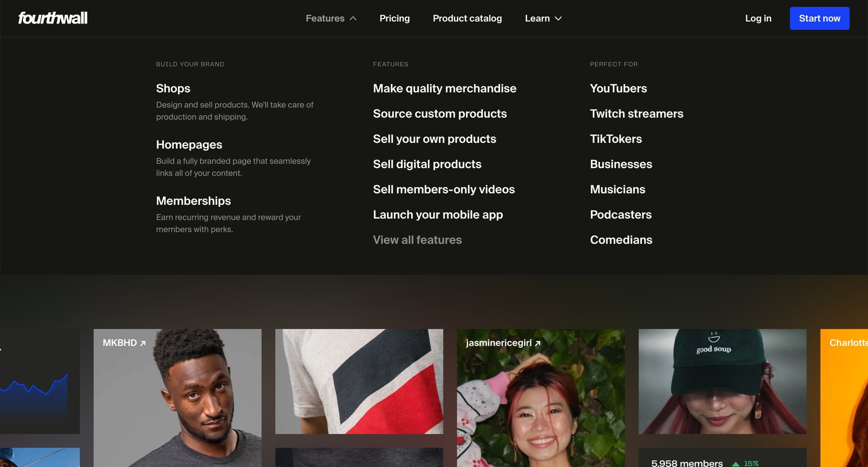Open the Musicians page

click(x=618, y=189)
